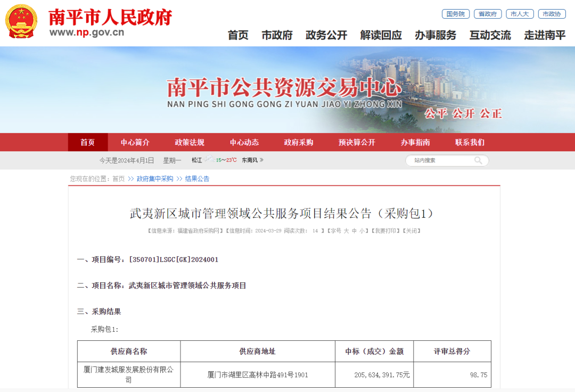Click the 项目名称 line text
575x392 pixels.
161,285
